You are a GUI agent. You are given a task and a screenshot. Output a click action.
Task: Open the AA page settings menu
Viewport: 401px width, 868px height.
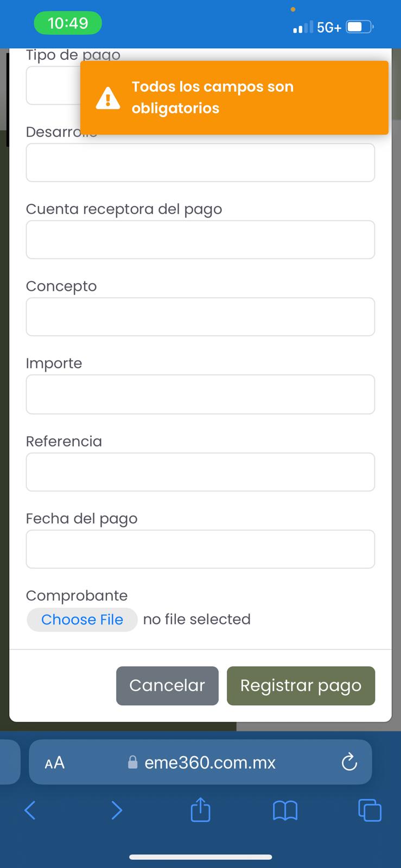coord(55,763)
